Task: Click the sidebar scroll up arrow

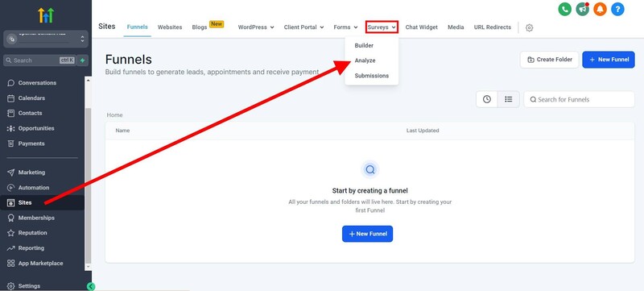Action: 88,80
